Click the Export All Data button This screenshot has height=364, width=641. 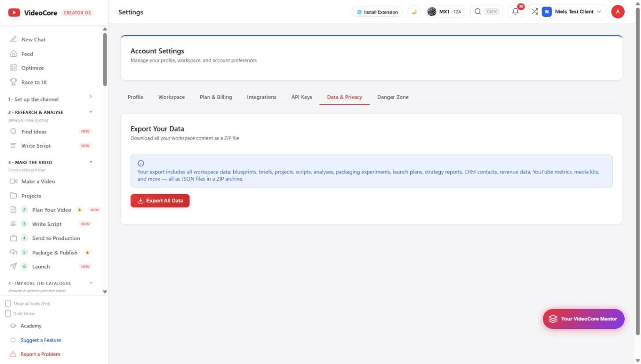[160, 201]
